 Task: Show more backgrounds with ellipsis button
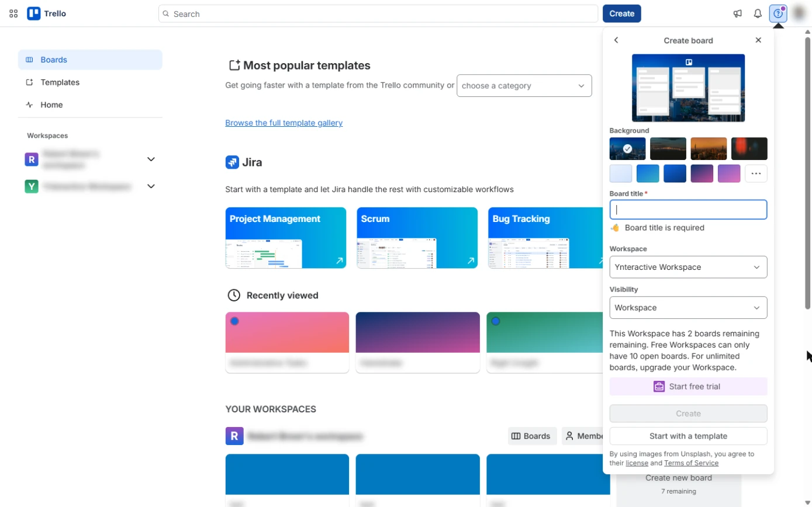[x=756, y=173]
